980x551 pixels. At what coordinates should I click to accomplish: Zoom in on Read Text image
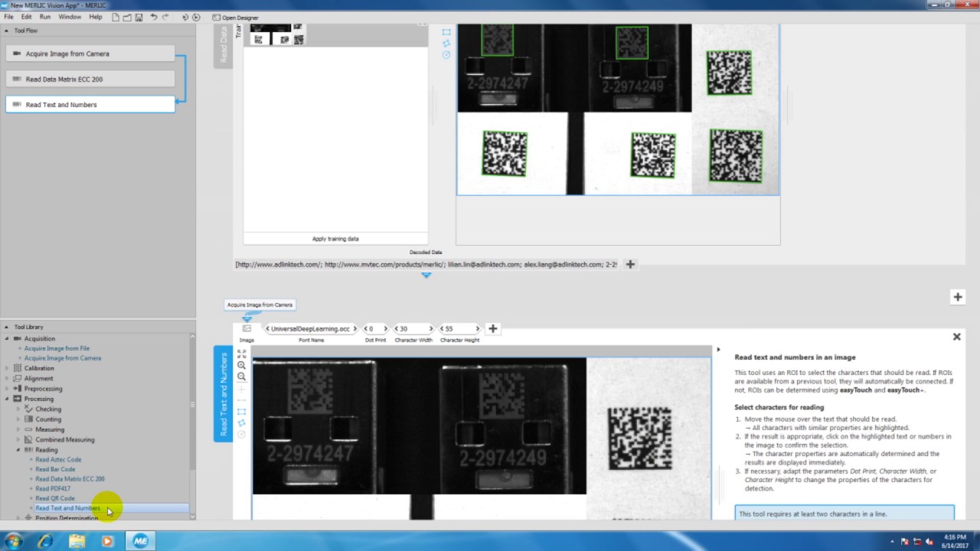[242, 365]
